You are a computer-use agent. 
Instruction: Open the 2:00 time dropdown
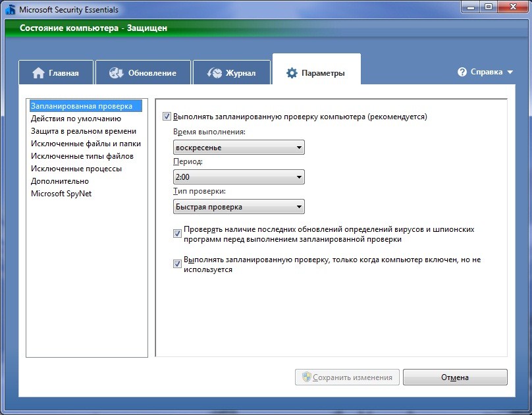coord(239,177)
